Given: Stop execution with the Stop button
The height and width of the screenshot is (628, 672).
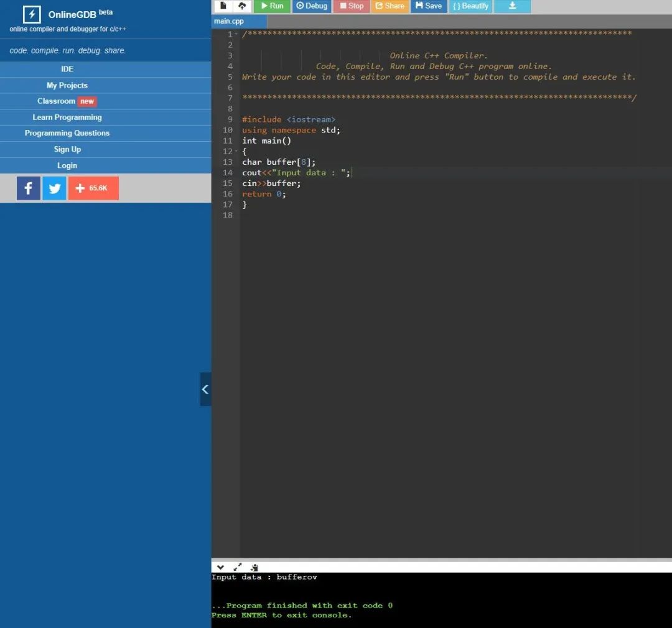Looking at the screenshot, I should coord(352,6).
